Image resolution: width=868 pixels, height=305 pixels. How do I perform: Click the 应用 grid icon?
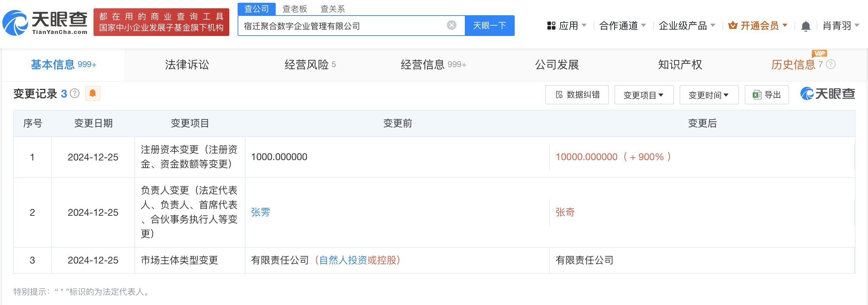[x=551, y=26]
